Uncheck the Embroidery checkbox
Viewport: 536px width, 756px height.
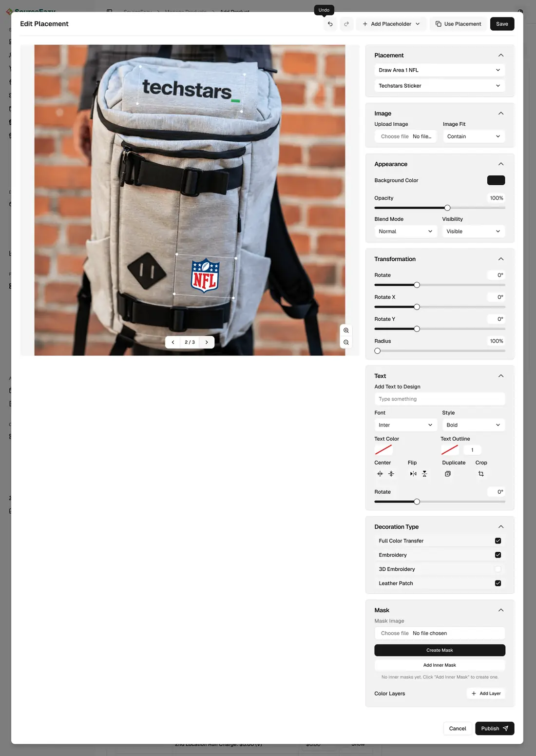pos(498,555)
